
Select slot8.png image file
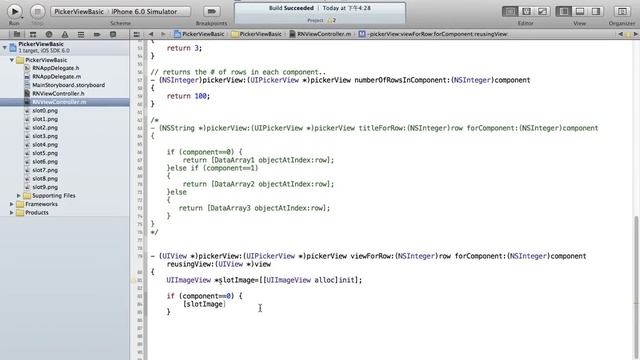(45, 179)
